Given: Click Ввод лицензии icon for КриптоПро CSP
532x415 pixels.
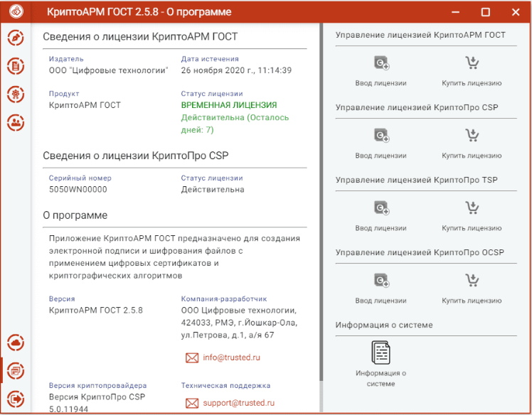Looking at the screenshot, I should (381, 136).
